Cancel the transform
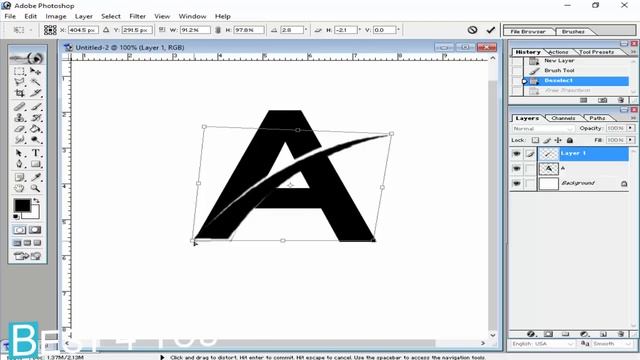640x360 pixels. 472,30
